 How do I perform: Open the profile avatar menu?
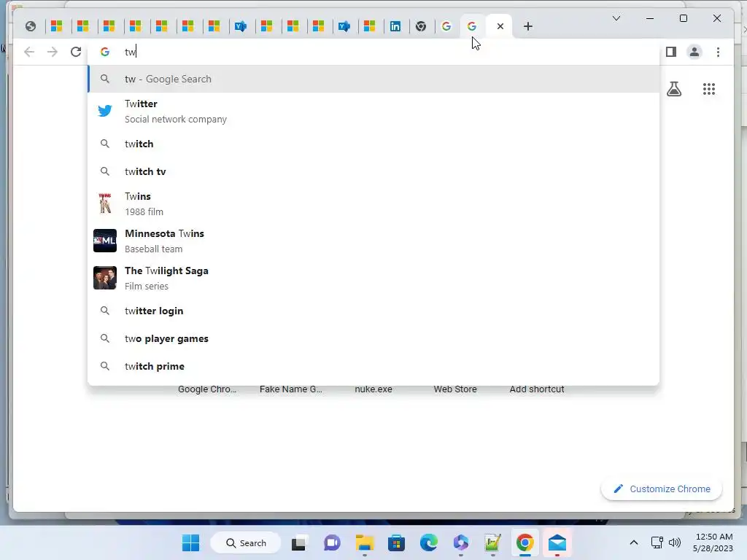(x=694, y=52)
